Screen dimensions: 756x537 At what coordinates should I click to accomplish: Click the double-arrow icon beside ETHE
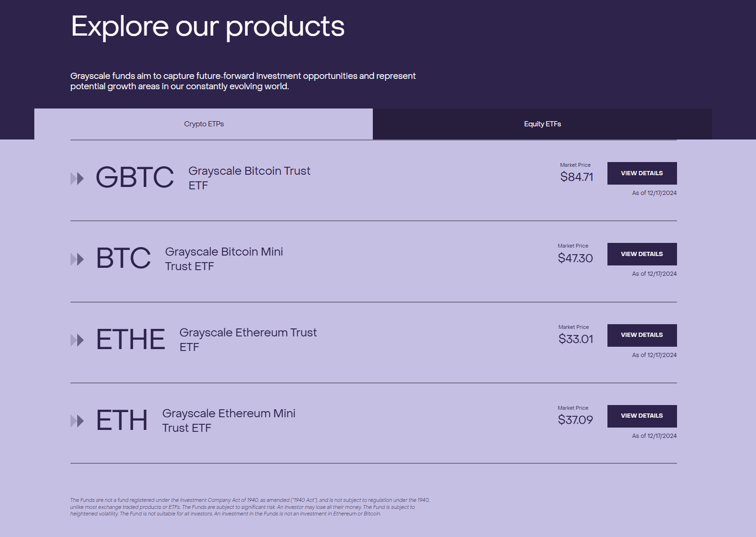[77, 340]
